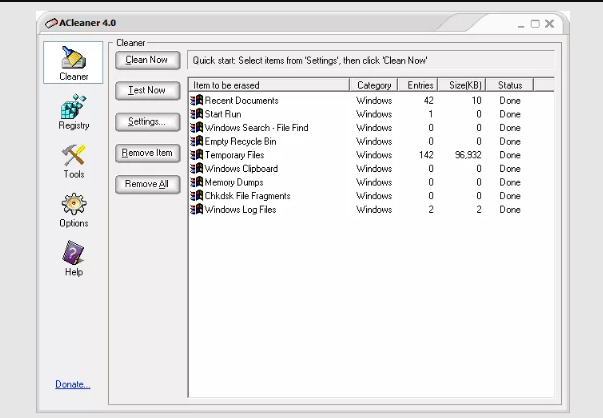The image size is (603, 418).
Task: Click 'Done' status in Recent Documents row
Action: click(510, 101)
